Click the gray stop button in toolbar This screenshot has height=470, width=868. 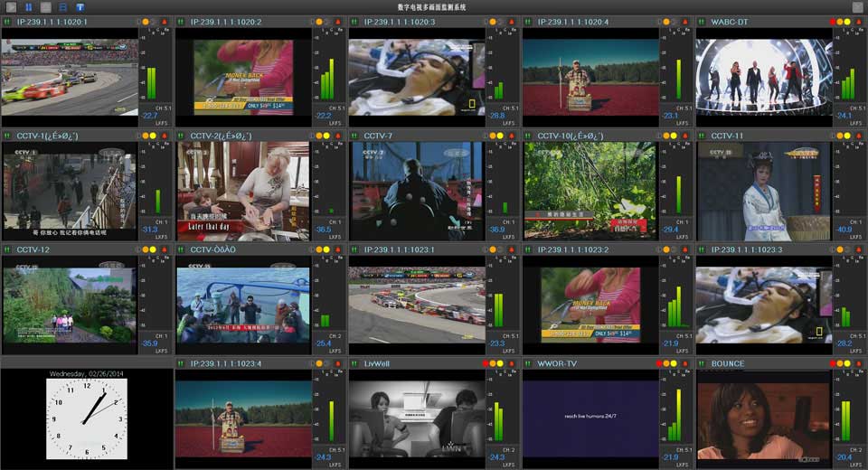45,7
